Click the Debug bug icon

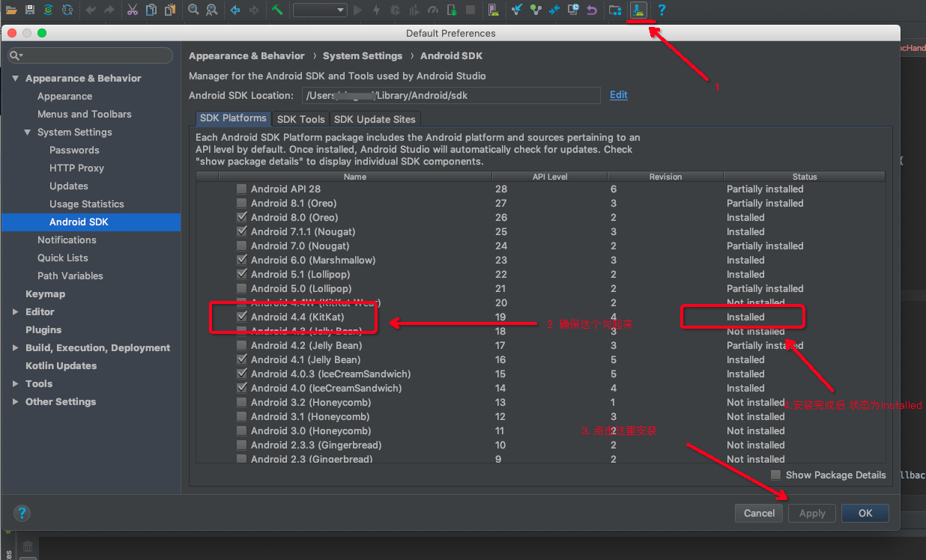(x=396, y=10)
